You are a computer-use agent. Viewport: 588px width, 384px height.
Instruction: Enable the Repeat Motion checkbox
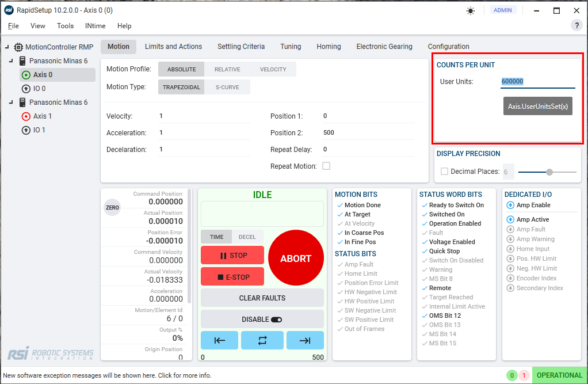coord(326,166)
